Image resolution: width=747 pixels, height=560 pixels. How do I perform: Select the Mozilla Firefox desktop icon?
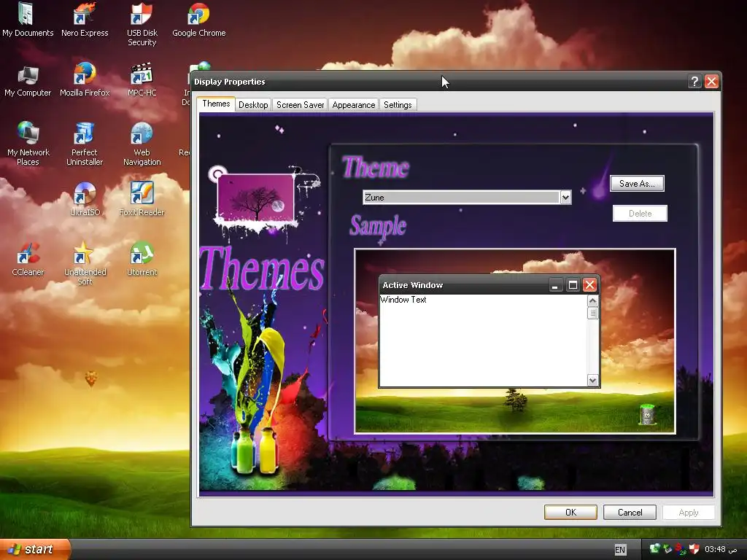point(85,80)
